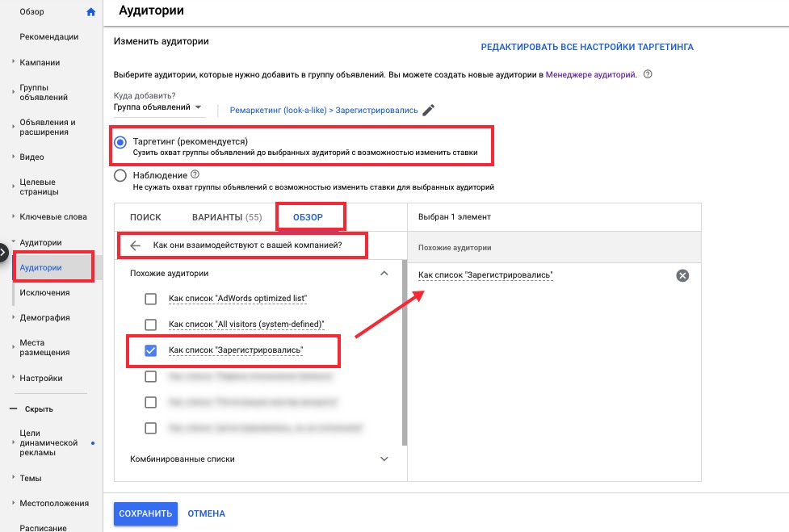Click the home icon next to Обзор

click(x=90, y=12)
